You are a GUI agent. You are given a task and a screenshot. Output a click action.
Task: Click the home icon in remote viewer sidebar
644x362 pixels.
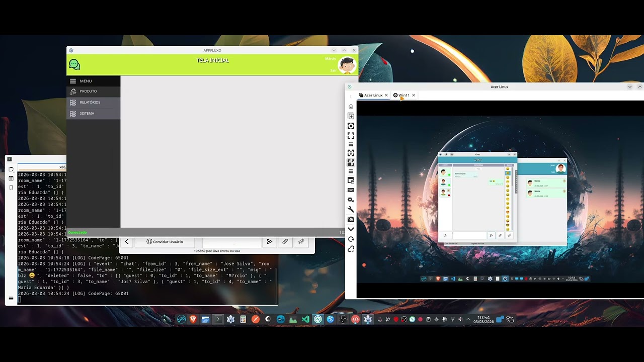tap(351, 107)
